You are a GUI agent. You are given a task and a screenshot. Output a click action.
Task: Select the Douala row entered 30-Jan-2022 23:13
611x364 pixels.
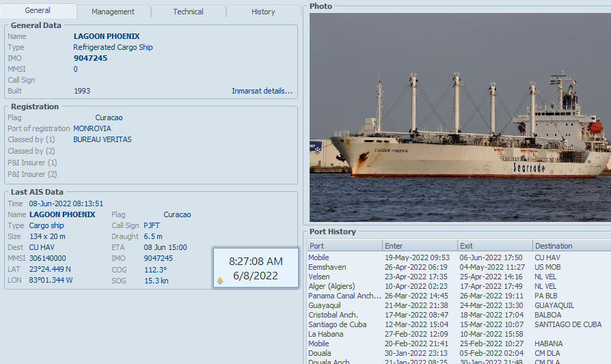(x=459, y=353)
